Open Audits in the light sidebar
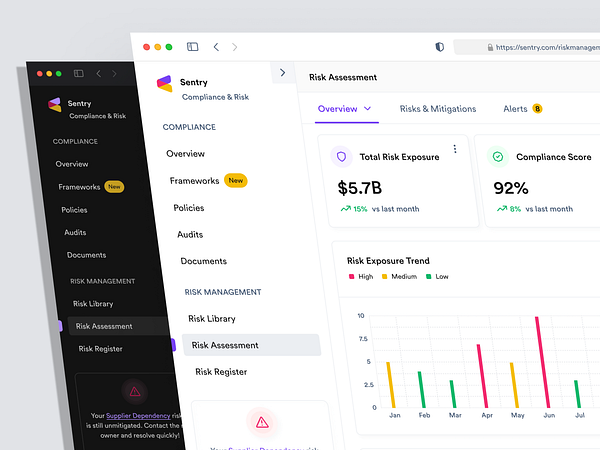 pos(190,235)
